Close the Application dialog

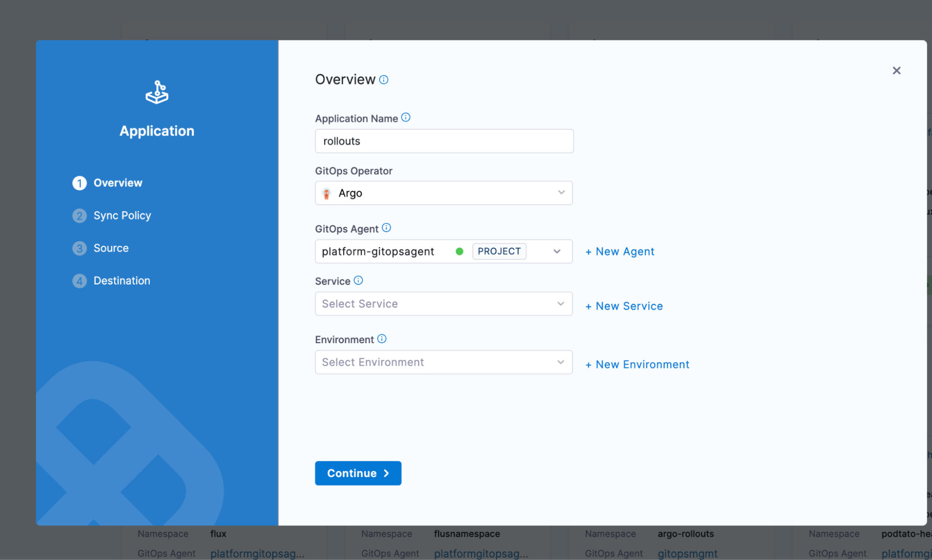point(896,70)
